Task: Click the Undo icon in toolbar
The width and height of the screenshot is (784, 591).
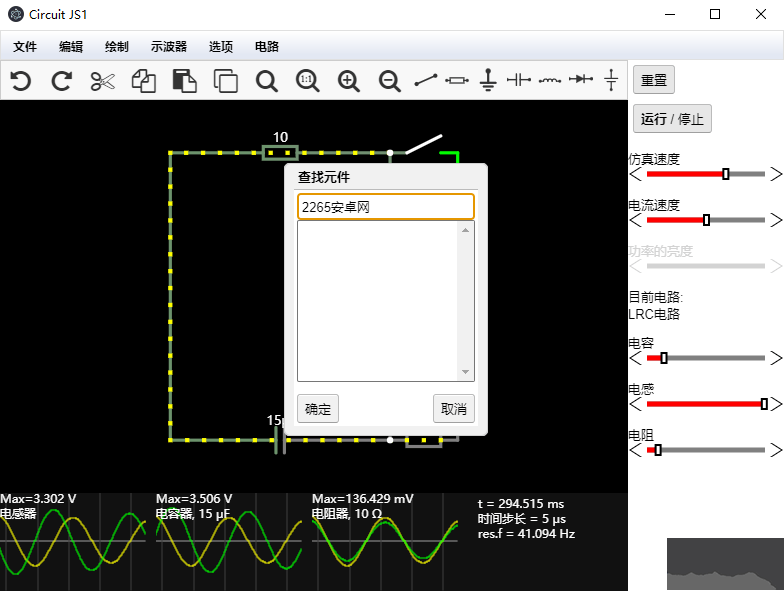Action: click(21, 80)
